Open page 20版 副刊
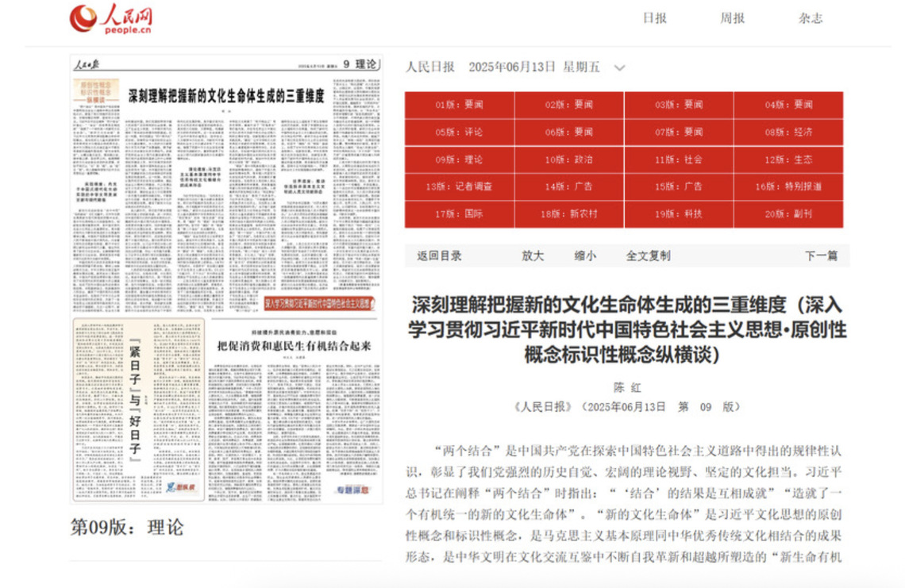Screen dimensions: 905x588 [788, 214]
